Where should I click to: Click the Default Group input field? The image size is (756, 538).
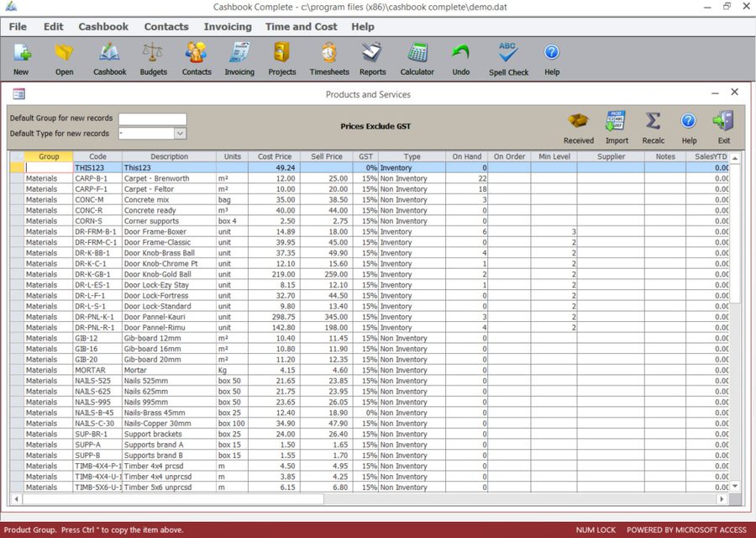(x=152, y=119)
